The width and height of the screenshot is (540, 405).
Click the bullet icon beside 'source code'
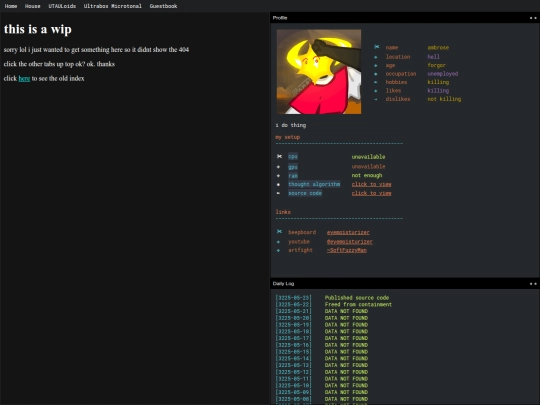pos(279,193)
